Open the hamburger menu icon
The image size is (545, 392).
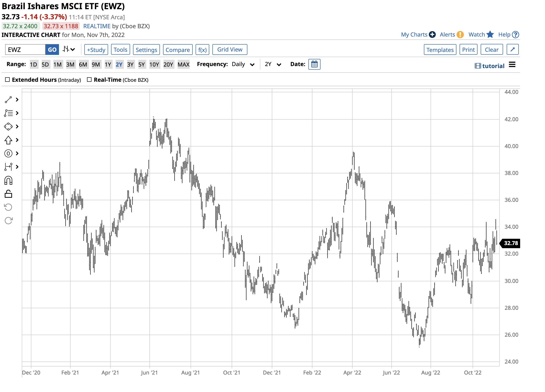point(512,65)
